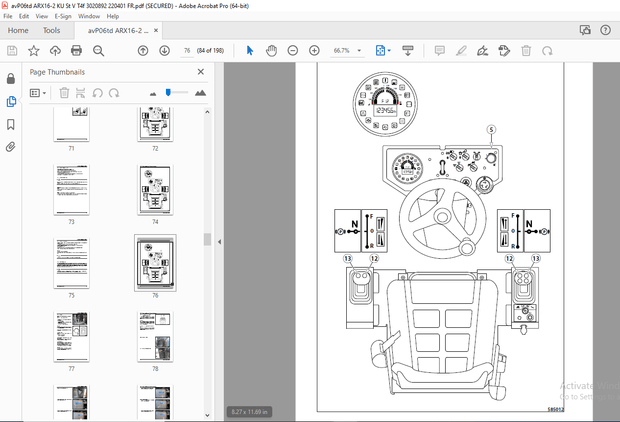Zoom in with the plus button
This screenshot has width=620, height=422.
(x=314, y=51)
